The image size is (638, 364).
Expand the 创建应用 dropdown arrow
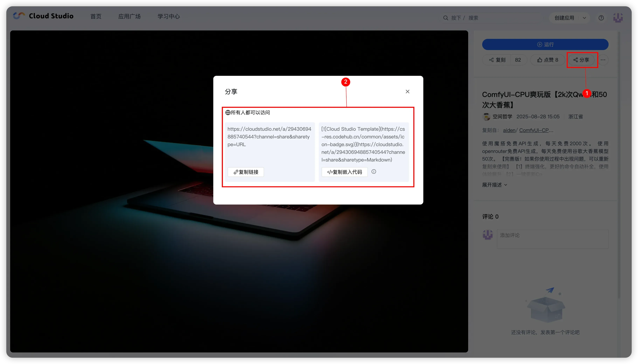(x=584, y=18)
